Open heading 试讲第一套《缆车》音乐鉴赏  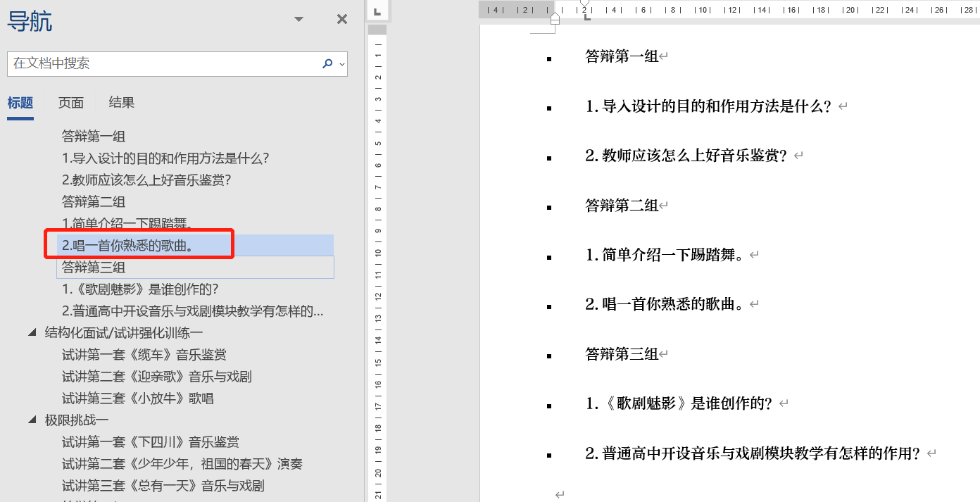point(144,355)
